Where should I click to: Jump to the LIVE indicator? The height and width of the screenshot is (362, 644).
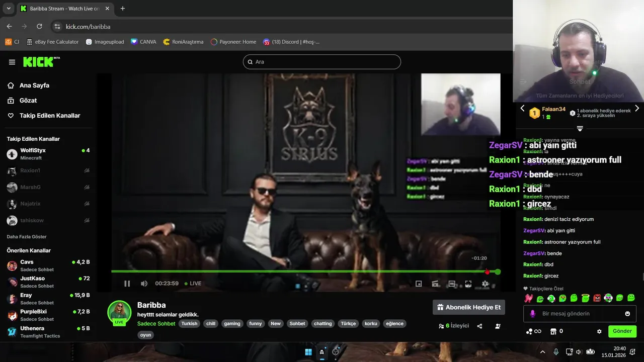coord(193,284)
